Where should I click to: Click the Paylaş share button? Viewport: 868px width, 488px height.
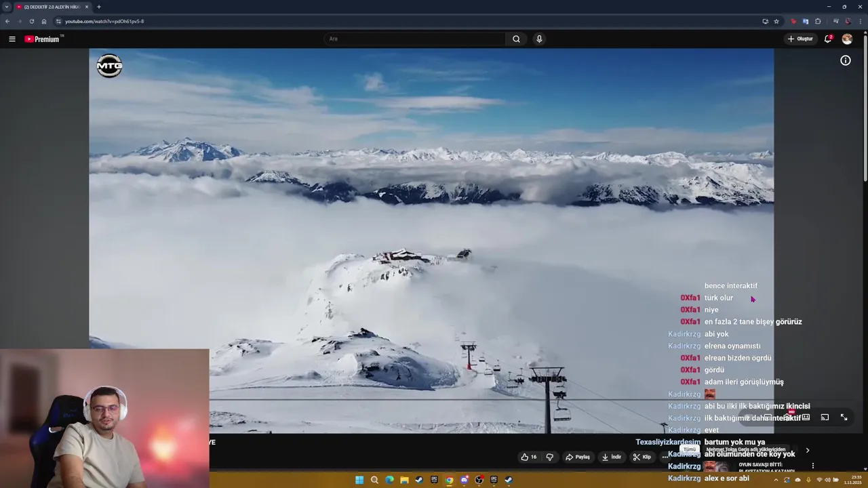point(578,457)
